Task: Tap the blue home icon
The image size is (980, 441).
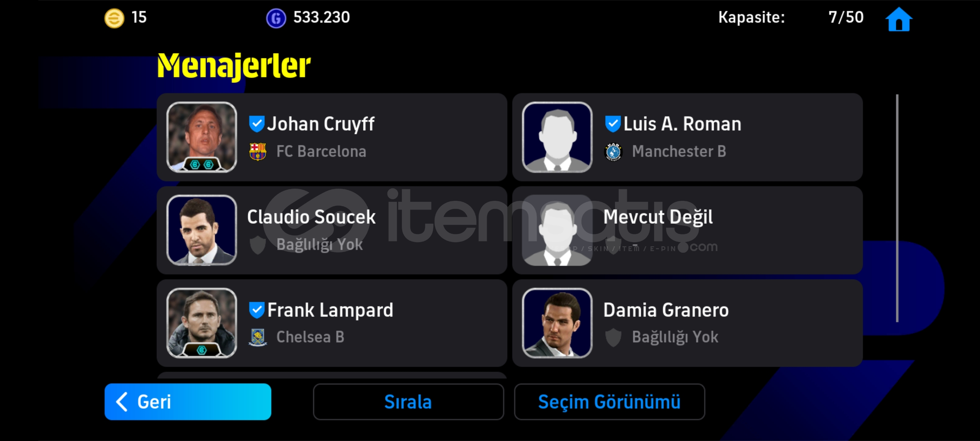Action: pyautogui.click(x=899, y=19)
